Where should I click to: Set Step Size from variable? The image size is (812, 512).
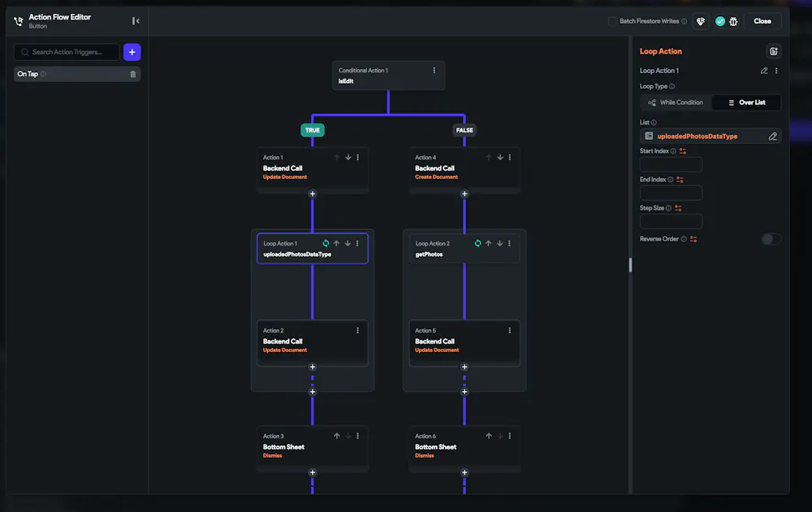678,208
